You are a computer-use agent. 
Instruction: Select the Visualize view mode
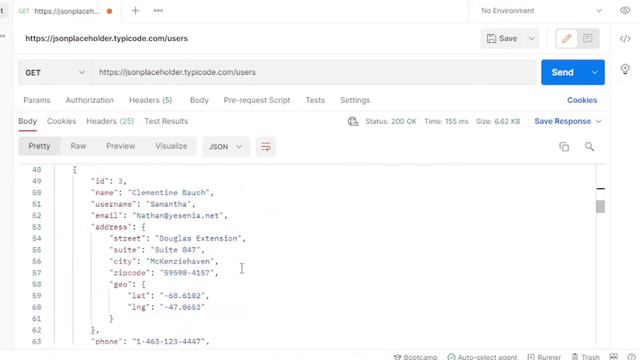pyautogui.click(x=171, y=146)
